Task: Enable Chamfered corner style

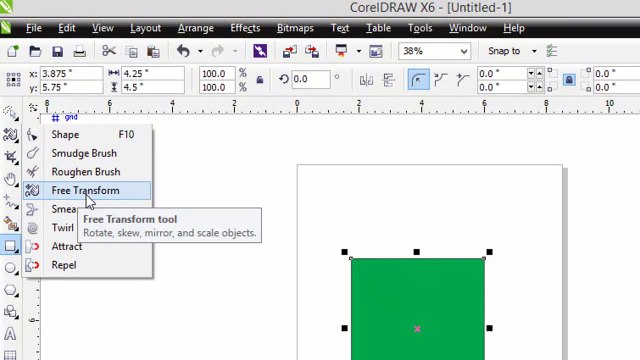Action: 462,80
